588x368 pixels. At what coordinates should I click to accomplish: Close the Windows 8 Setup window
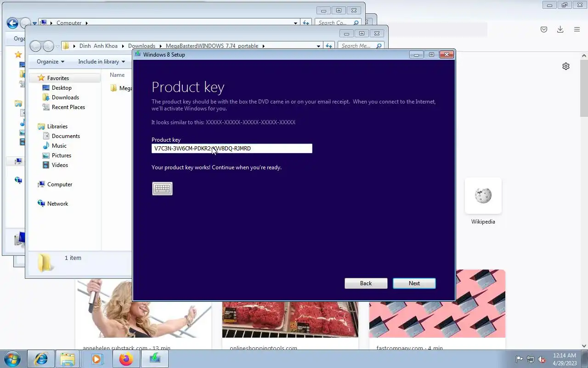(447, 55)
